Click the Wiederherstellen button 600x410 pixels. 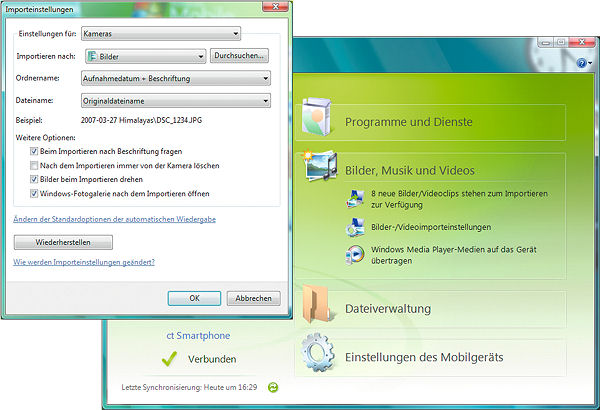63,242
